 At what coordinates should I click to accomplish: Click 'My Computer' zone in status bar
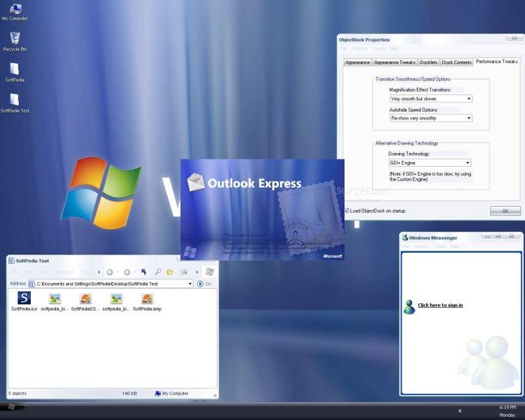click(x=171, y=393)
